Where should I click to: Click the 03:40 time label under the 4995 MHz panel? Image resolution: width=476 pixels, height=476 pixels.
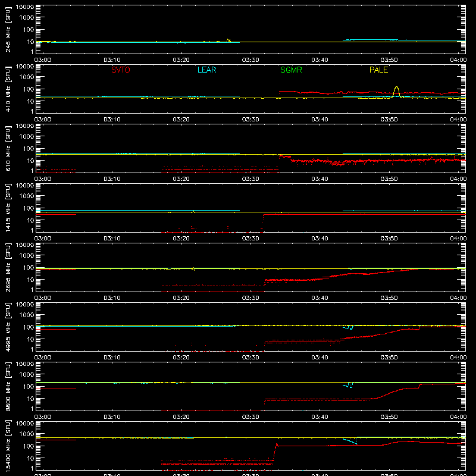click(320, 358)
